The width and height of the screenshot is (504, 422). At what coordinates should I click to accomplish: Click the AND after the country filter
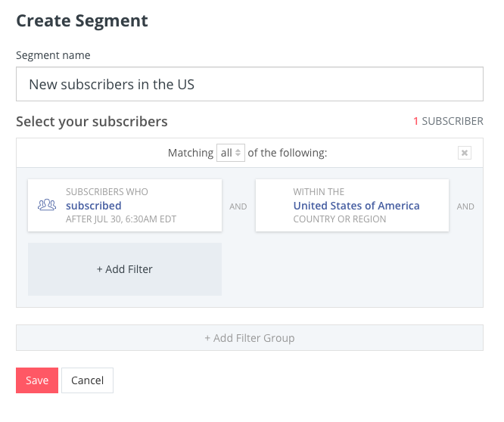[x=465, y=206]
